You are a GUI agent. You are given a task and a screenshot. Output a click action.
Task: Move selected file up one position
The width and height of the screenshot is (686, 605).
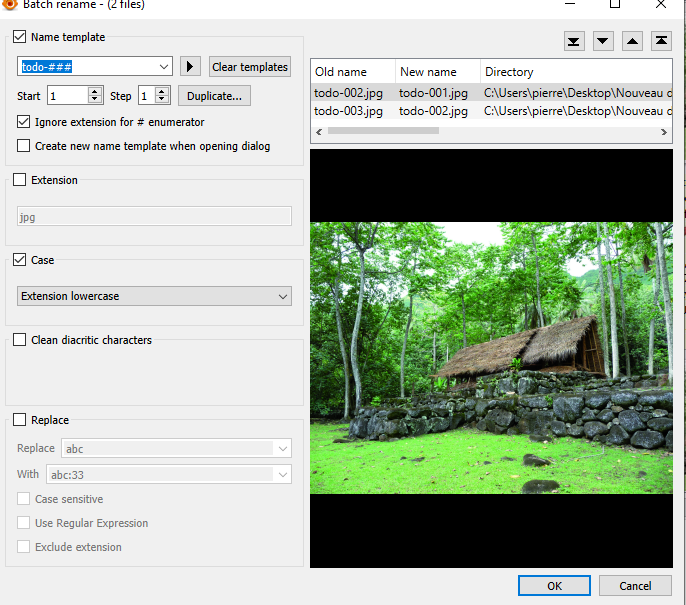pos(632,41)
